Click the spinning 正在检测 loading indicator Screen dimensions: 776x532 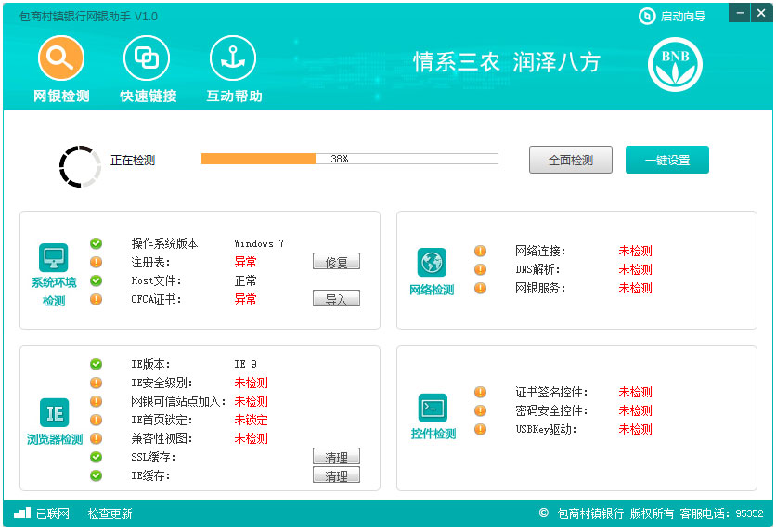coord(79,165)
